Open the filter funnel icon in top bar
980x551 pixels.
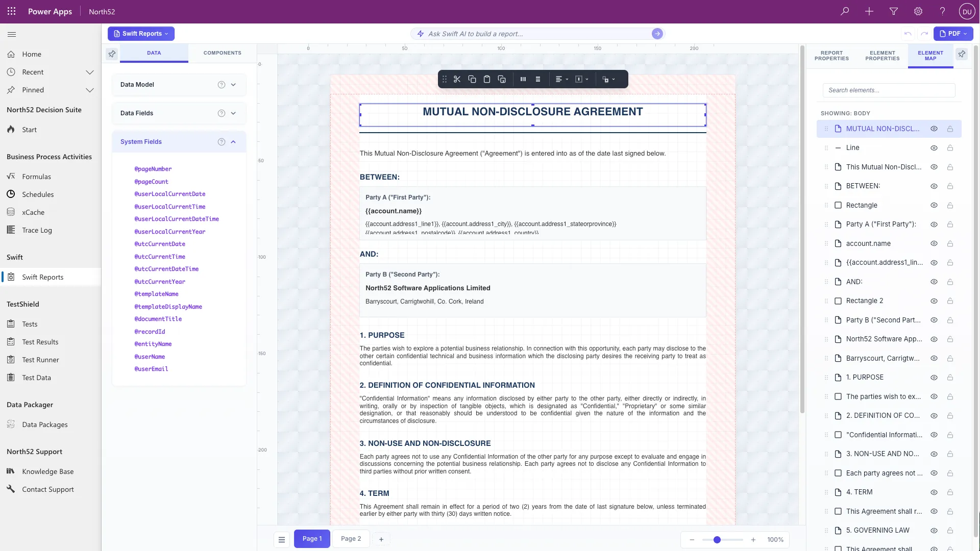(x=894, y=11)
